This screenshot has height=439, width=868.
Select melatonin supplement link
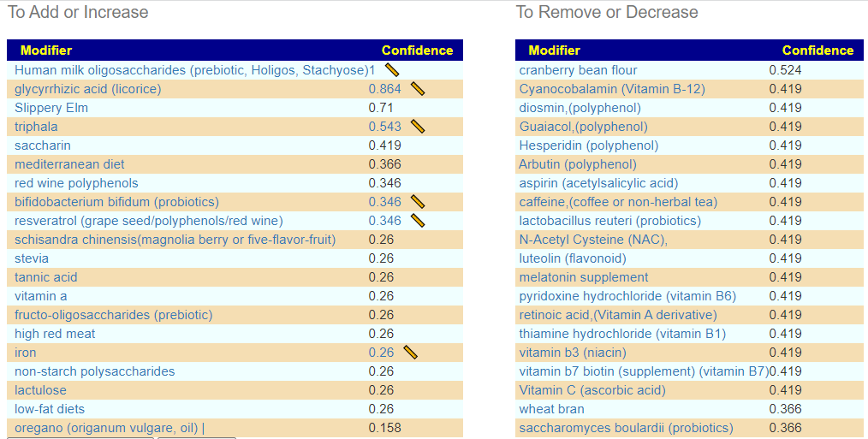click(584, 277)
